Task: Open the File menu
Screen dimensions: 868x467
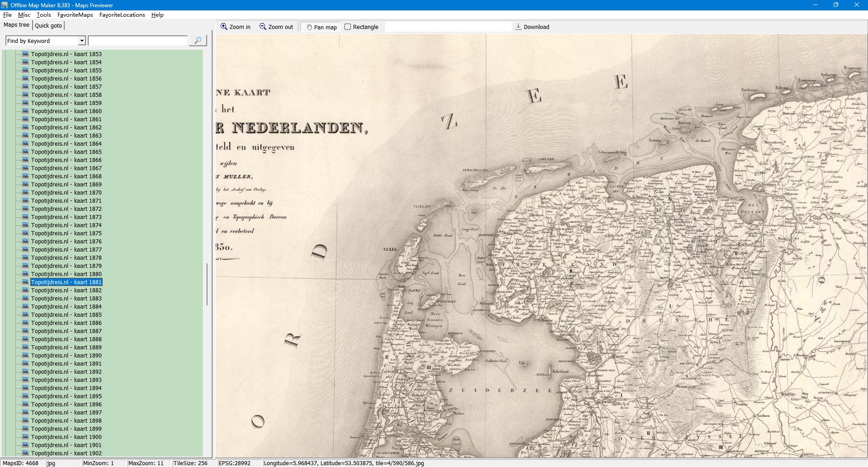Action: coord(7,15)
